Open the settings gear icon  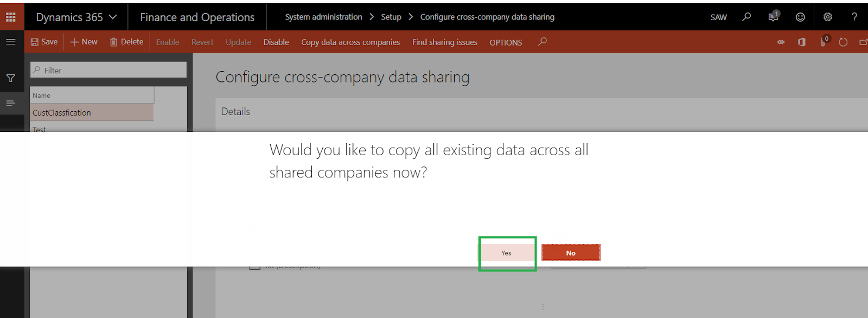tap(828, 17)
